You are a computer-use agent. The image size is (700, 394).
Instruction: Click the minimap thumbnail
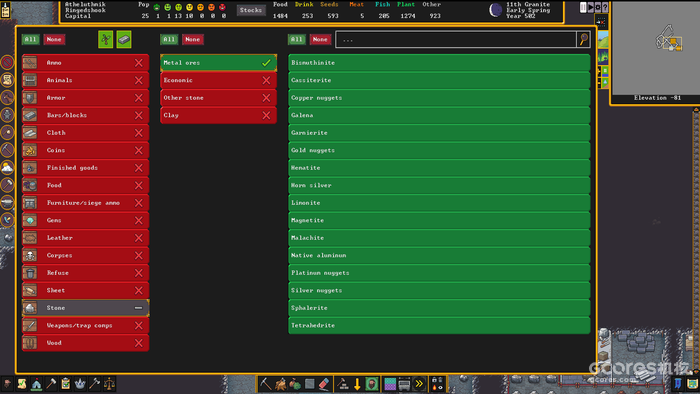pos(655,47)
